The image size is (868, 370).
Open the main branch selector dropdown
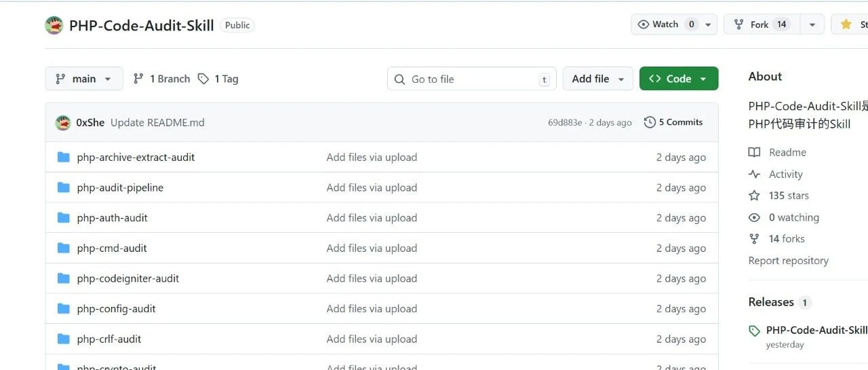84,79
